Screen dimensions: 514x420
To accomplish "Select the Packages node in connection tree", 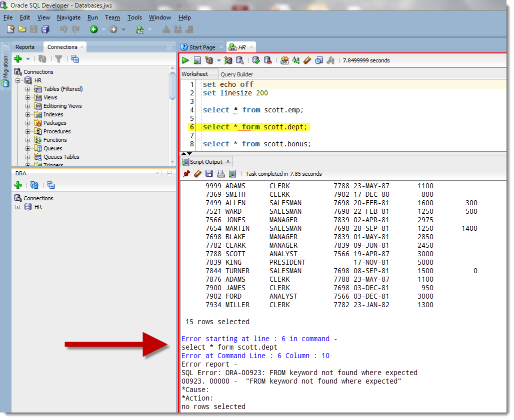I will click(54, 123).
